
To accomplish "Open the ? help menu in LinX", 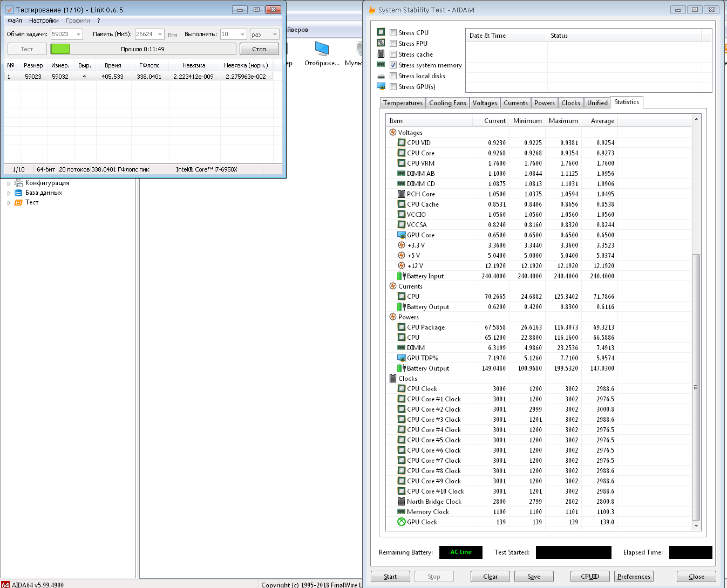I will [x=99, y=20].
